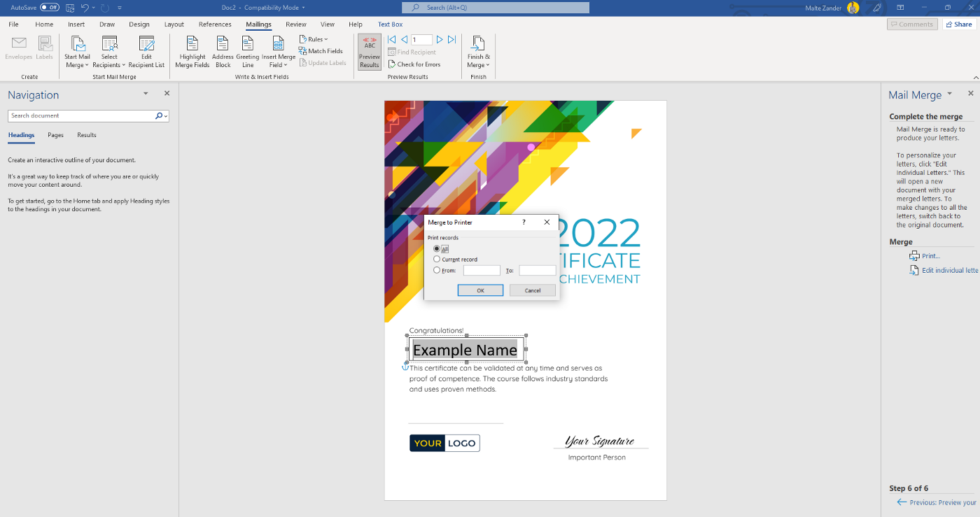Select the All print records option
This screenshot has height=517, width=980.
(x=436, y=248)
